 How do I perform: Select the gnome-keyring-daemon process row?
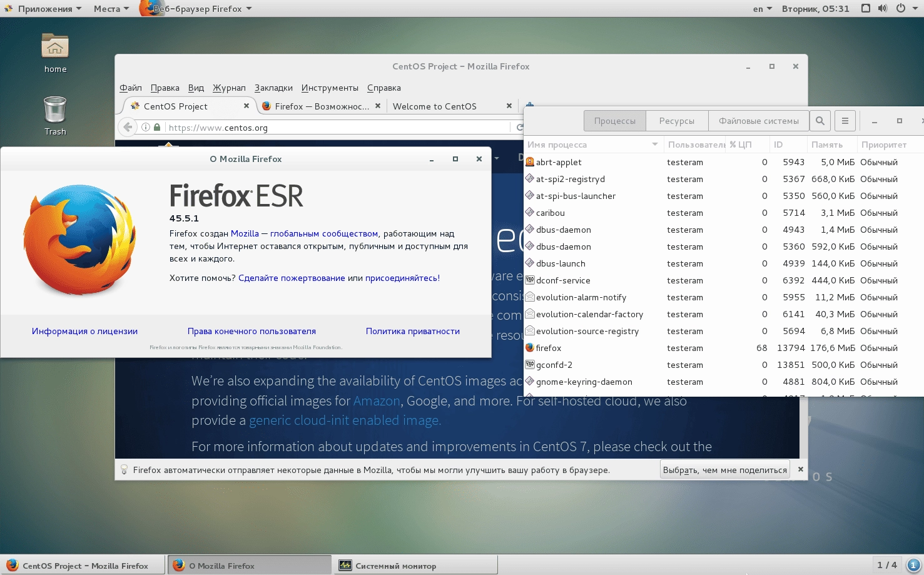coord(724,382)
